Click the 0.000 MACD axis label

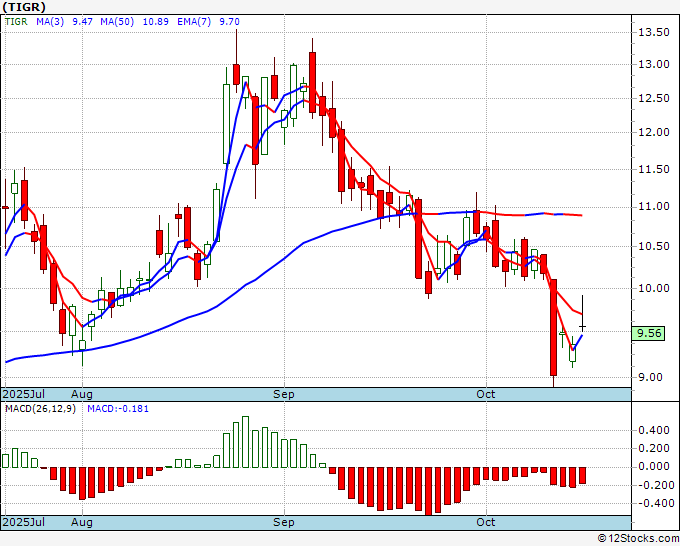(654, 467)
